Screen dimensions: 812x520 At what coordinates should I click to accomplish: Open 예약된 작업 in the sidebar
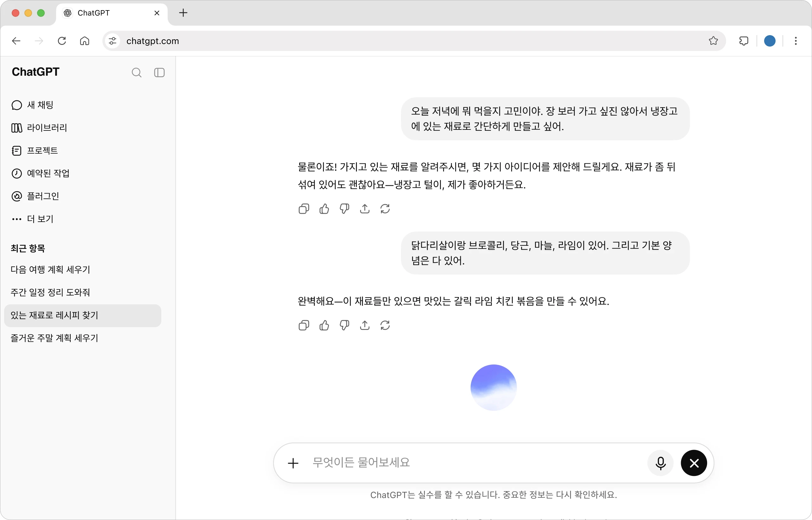tap(41, 173)
